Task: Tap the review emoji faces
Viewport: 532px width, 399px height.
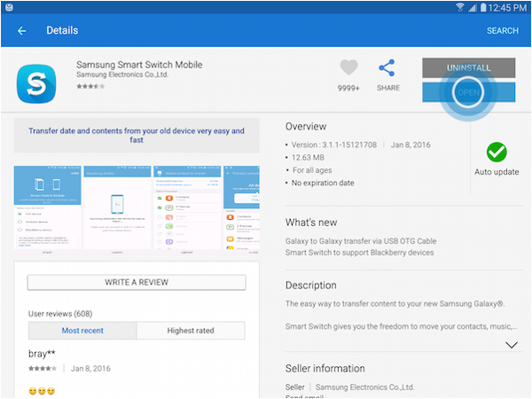Action: point(42,391)
